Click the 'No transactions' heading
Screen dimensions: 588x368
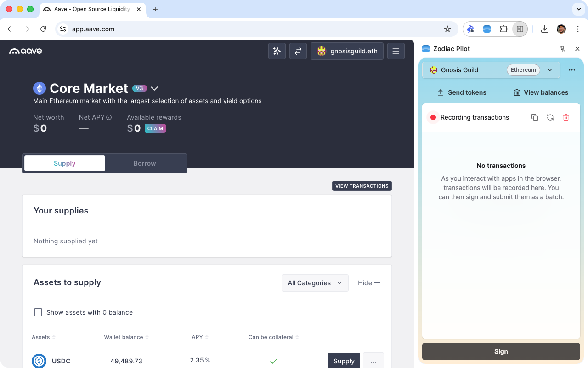click(x=501, y=166)
